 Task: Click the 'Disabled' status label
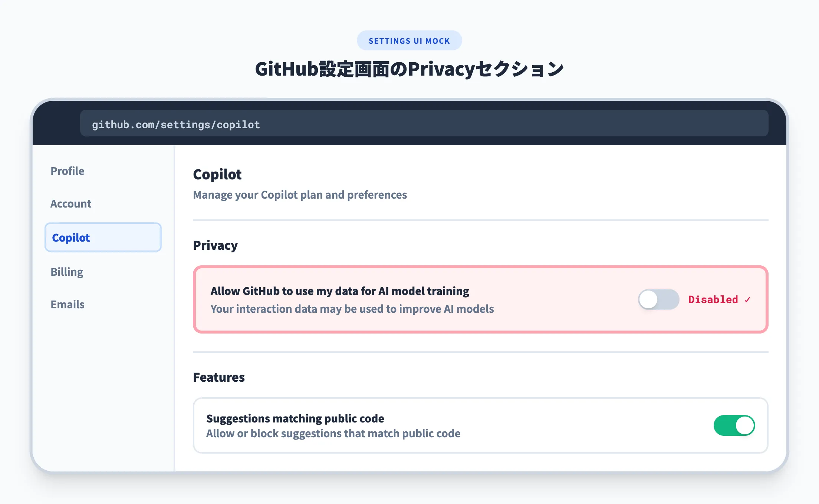[x=714, y=299]
